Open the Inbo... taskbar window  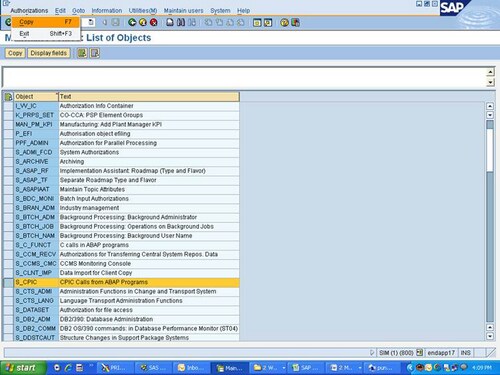191,368
